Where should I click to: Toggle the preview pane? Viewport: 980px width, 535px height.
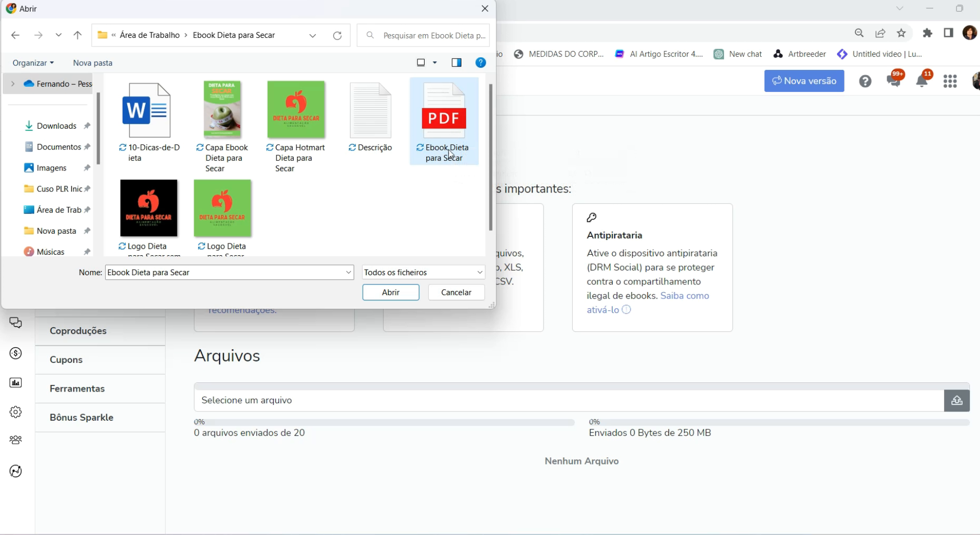coord(456,63)
